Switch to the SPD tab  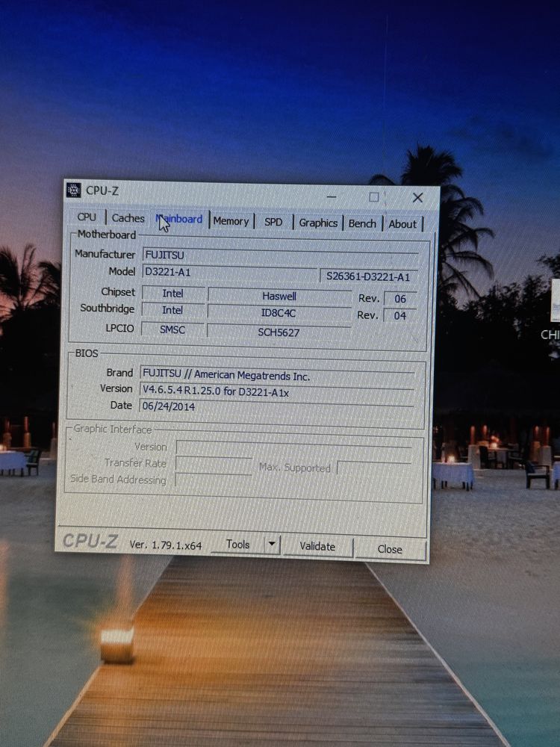(x=273, y=222)
